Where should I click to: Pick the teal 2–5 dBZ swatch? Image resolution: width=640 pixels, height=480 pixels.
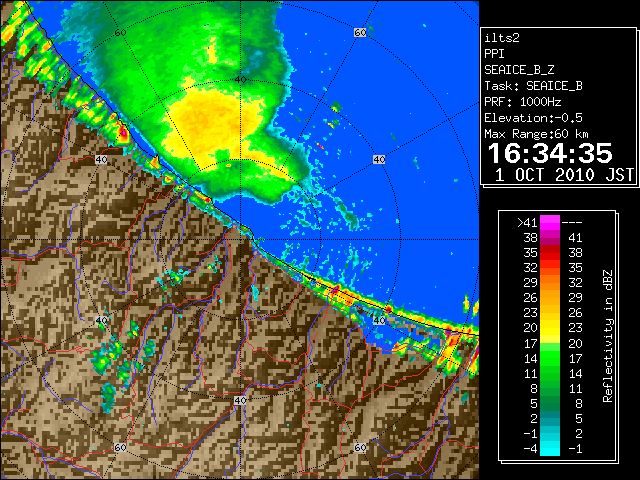point(550,418)
